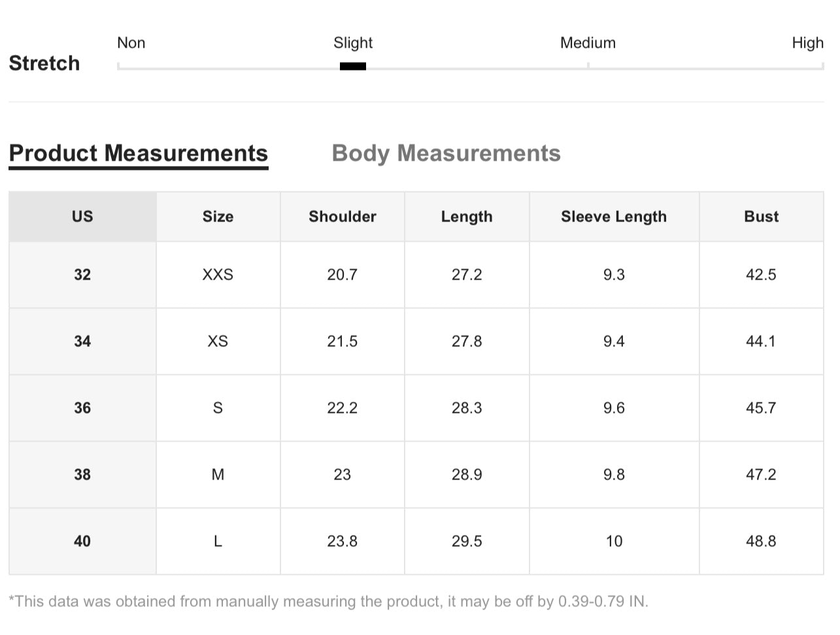Switch to the Body Measurements tab
Image resolution: width=840 pixels, height=635 pixels.
pos(446,154)
